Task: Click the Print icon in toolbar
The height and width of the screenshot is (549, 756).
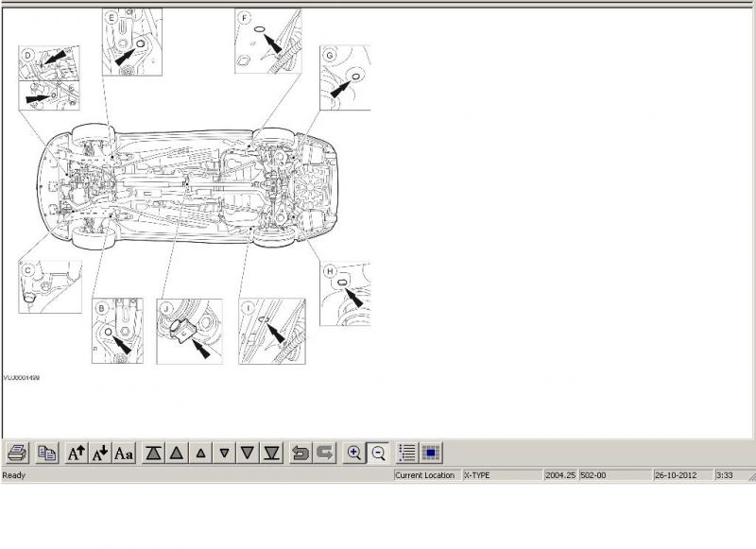Action: (x=18, y=454)
